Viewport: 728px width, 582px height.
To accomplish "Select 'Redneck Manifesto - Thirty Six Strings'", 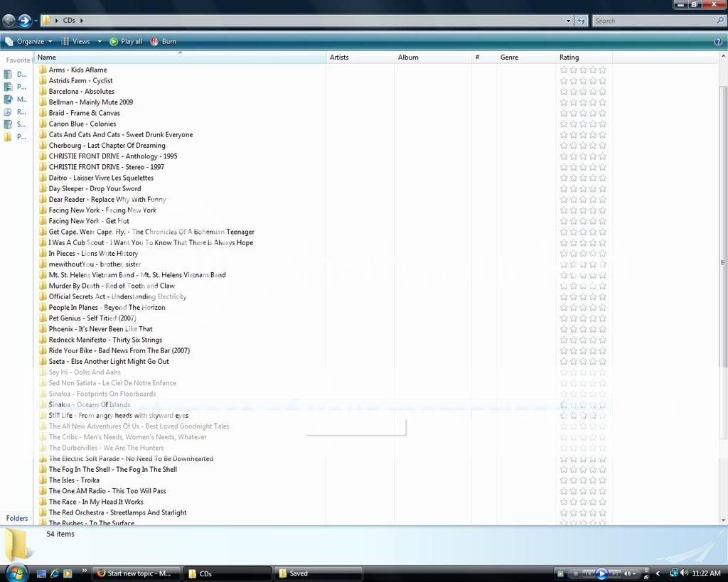I will pyautogui.click(x=105, y=340).
